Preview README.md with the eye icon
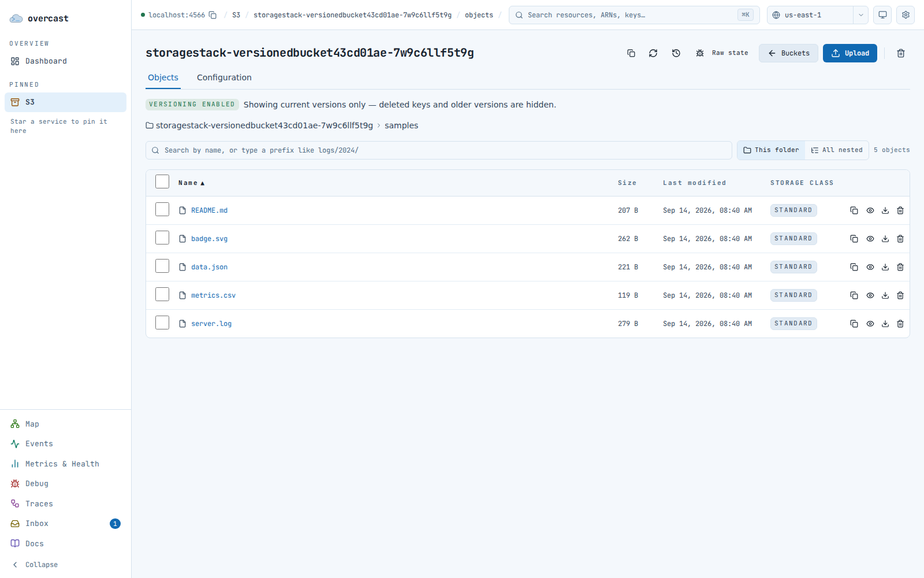924x578 pixels. 870,210
